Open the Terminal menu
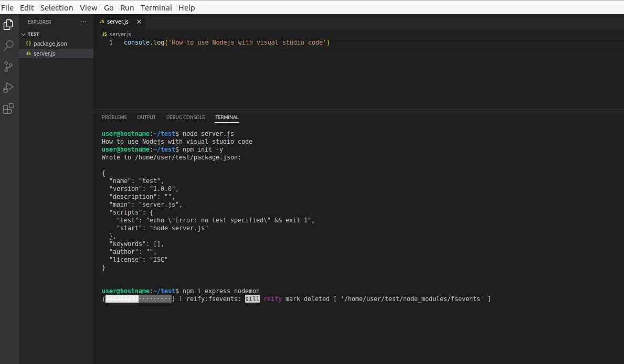This screenshot has width=624, height=364. point(156,7)
